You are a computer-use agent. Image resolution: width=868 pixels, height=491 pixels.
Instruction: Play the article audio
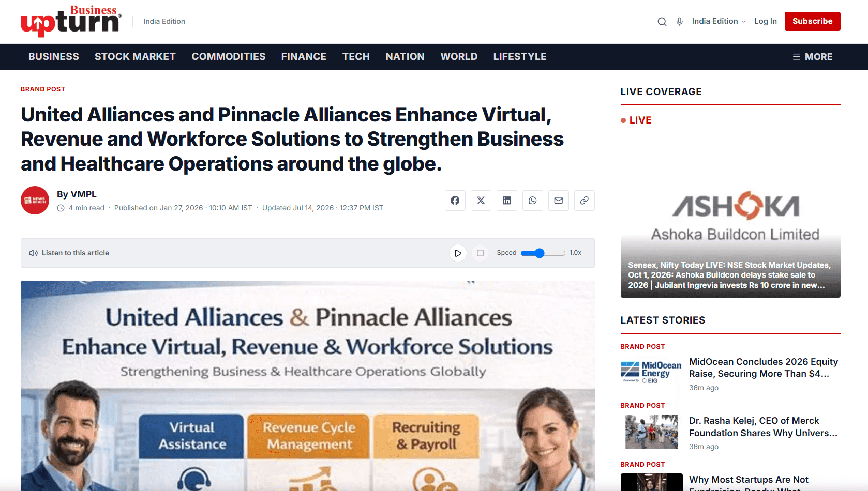coord(458,253)
